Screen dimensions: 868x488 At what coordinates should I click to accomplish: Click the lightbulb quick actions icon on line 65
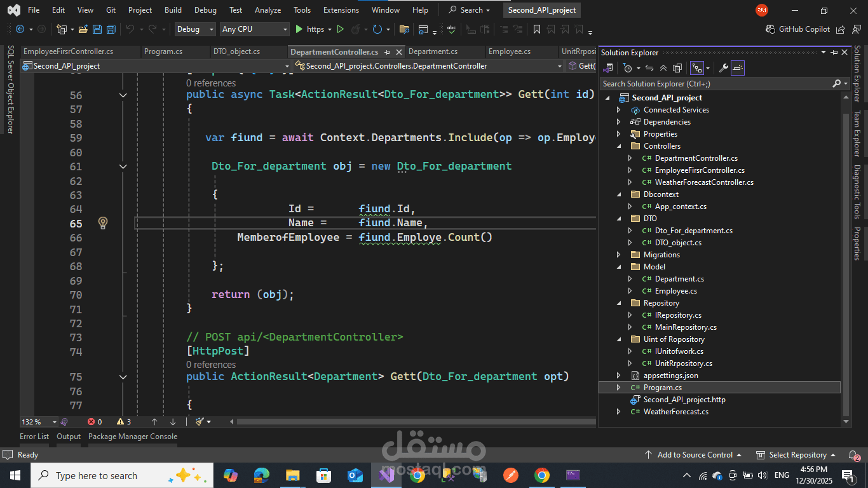tap(103, 223)
